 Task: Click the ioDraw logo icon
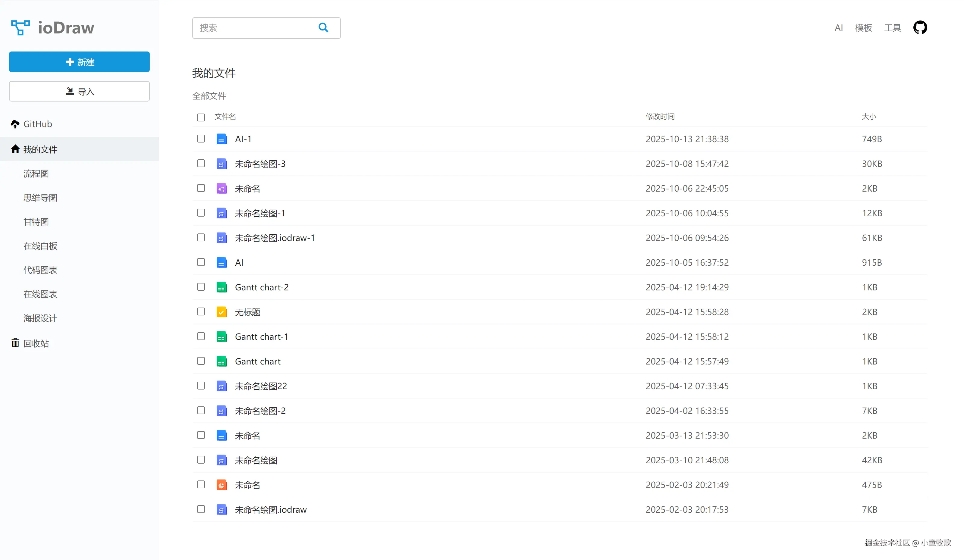20,27
